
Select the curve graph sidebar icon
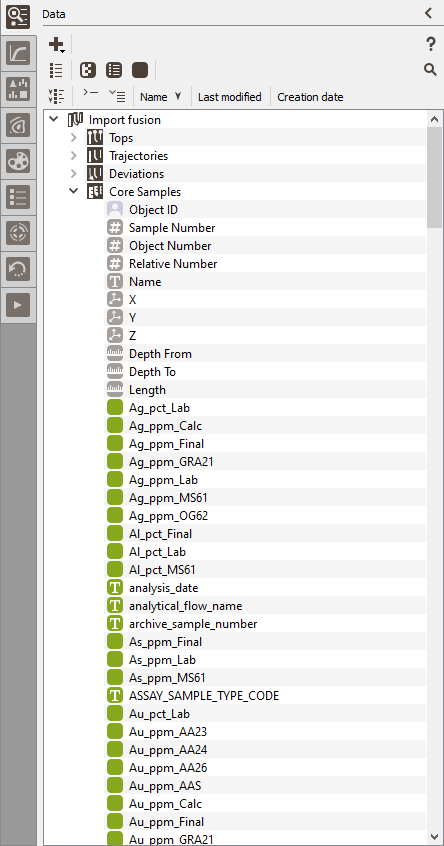[18, 53]
